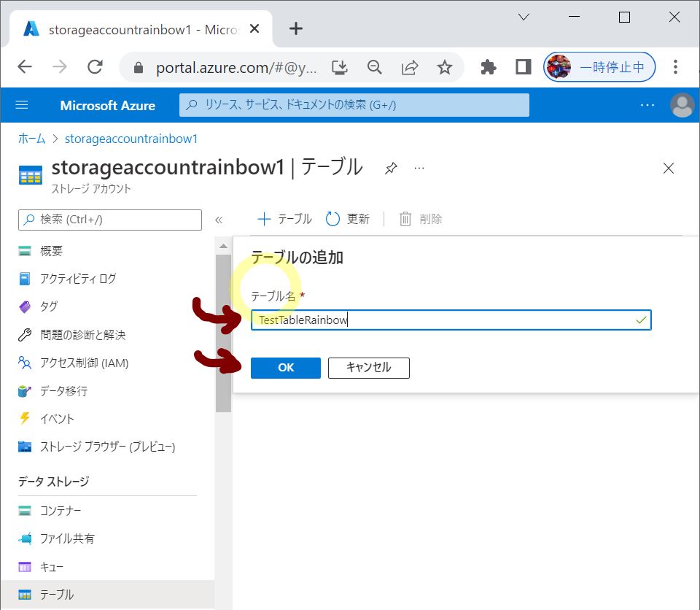Click the zoom magnifier icon in address bar
This screenshot has width=700, height=610.
click(x=375, y=67)
